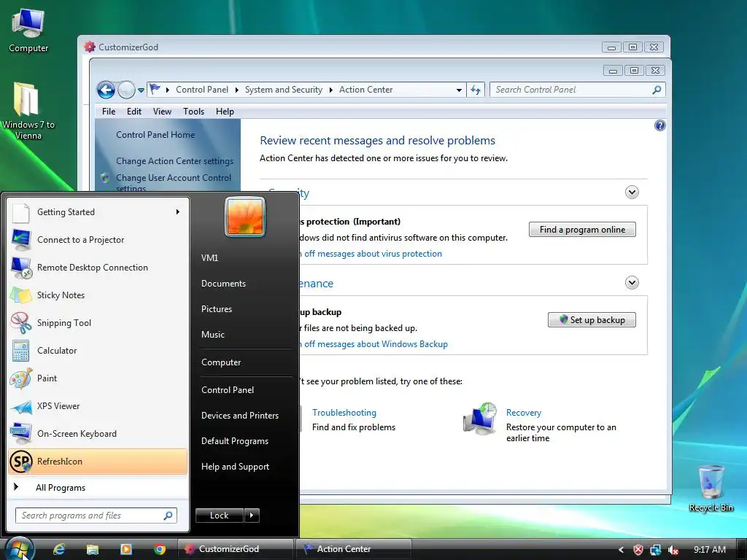Click Search Control Panel field
This screenshot has height=560, width=747.
pos(578,90)
